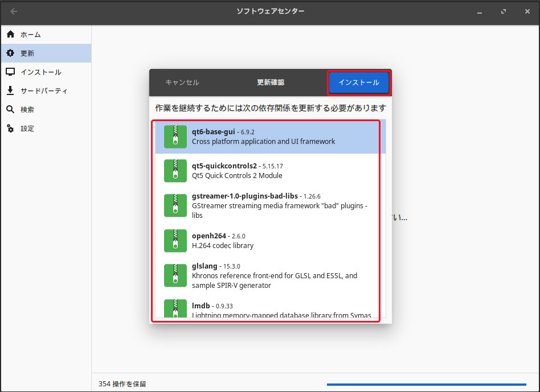Click the back arrow in title bar
Viewport: 540px width, 392px height.
(14, 11)
